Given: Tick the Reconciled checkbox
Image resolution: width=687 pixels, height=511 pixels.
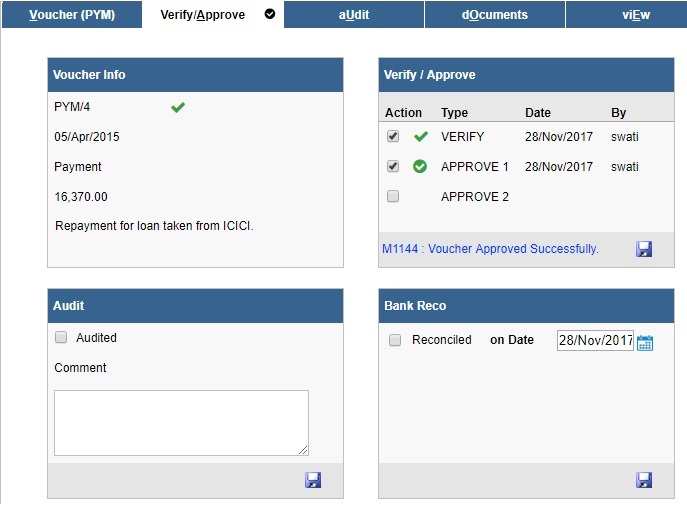Looking at the screenshot, I should [x=395, y=340].
